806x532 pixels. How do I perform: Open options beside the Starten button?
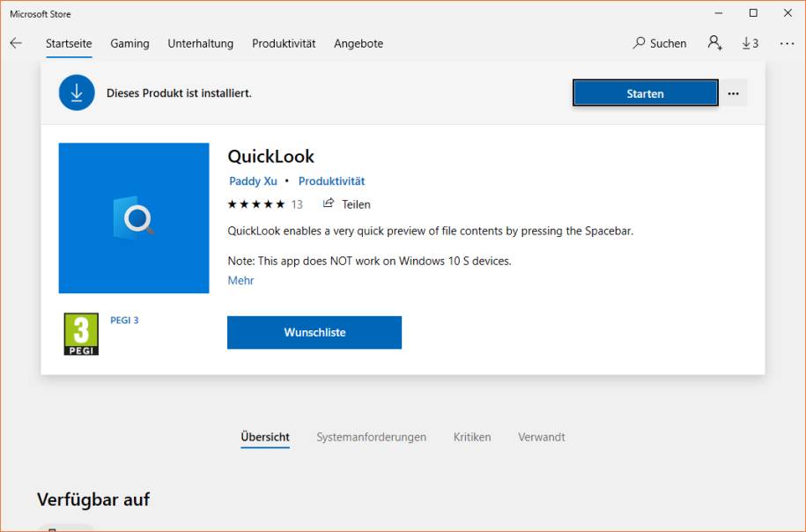[x=734, y=92]
